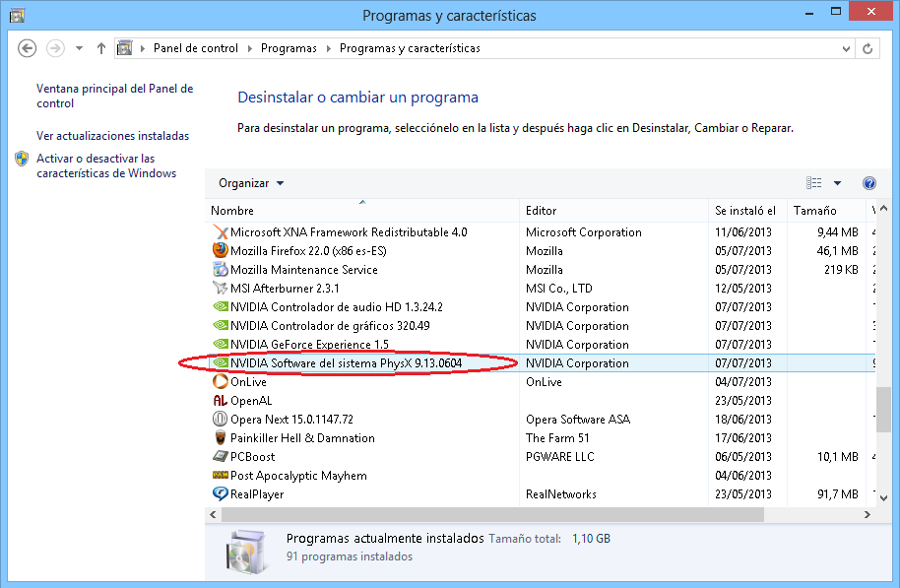Click the Control Panel icon in address bar

[124, 48]
